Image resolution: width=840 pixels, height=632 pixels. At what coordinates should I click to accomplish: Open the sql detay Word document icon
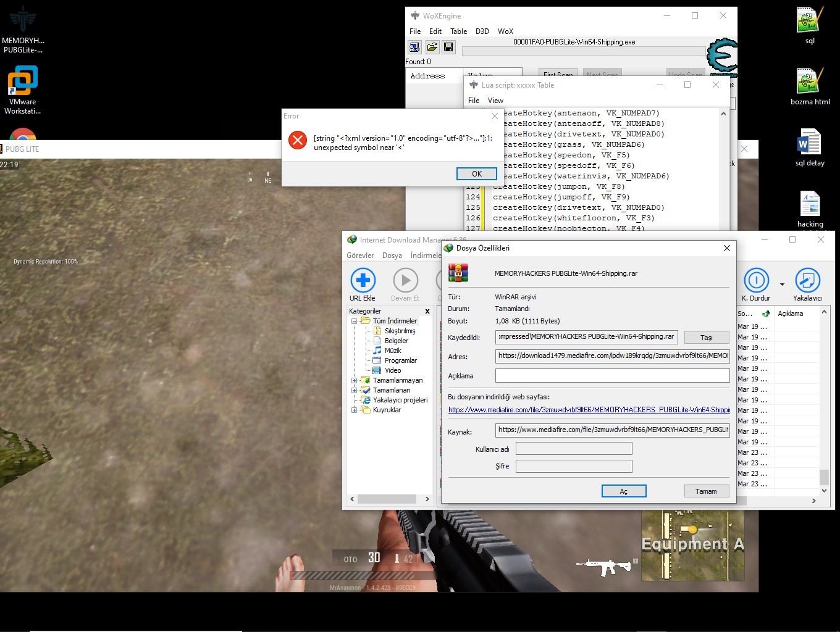810,148
